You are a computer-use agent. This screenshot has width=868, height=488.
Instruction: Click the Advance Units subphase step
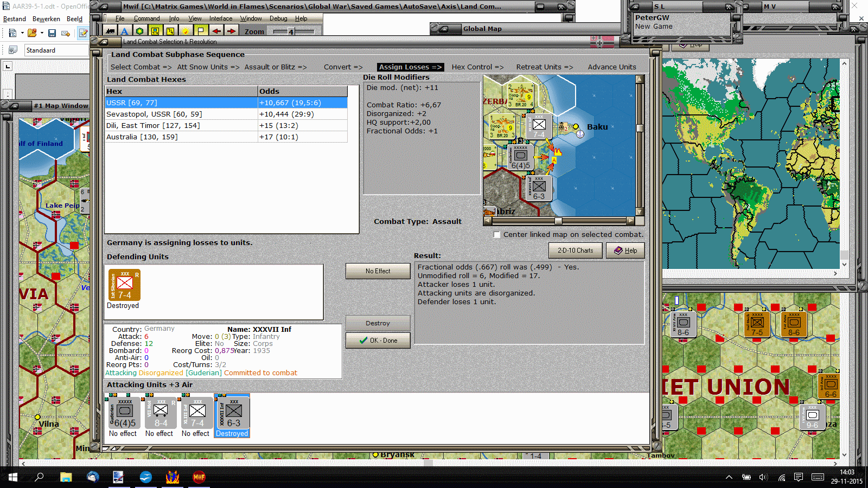click(612, 67)
